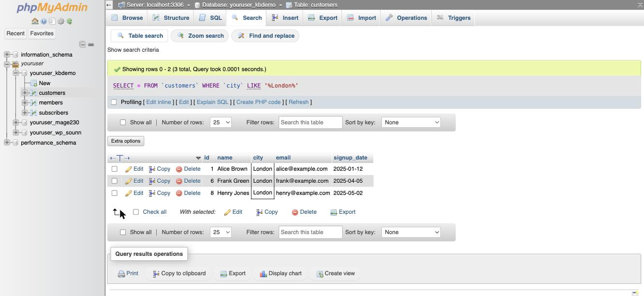
Task: Click the full texts toggle arrows icon
Action: 120,158
